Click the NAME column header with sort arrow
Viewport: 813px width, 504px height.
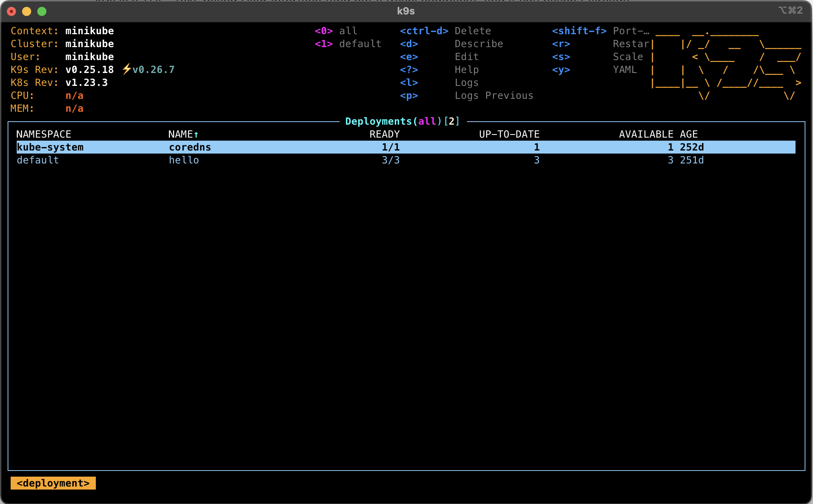tap(183, 134)
